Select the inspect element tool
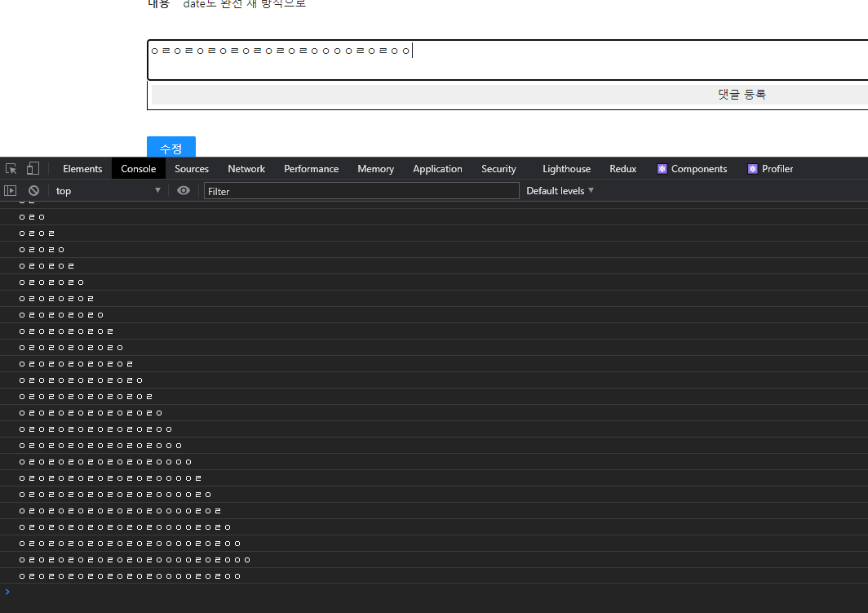 pyautogui.click(x=11, y=168)
